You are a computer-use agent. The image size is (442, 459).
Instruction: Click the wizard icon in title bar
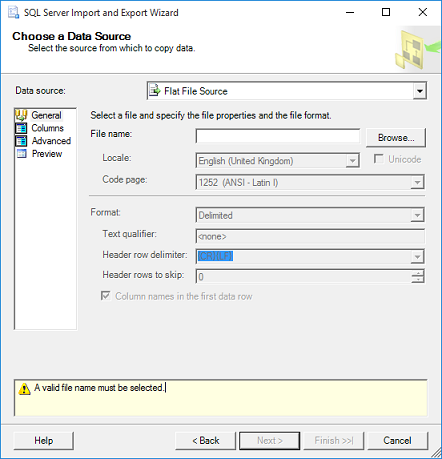(14, 13)
